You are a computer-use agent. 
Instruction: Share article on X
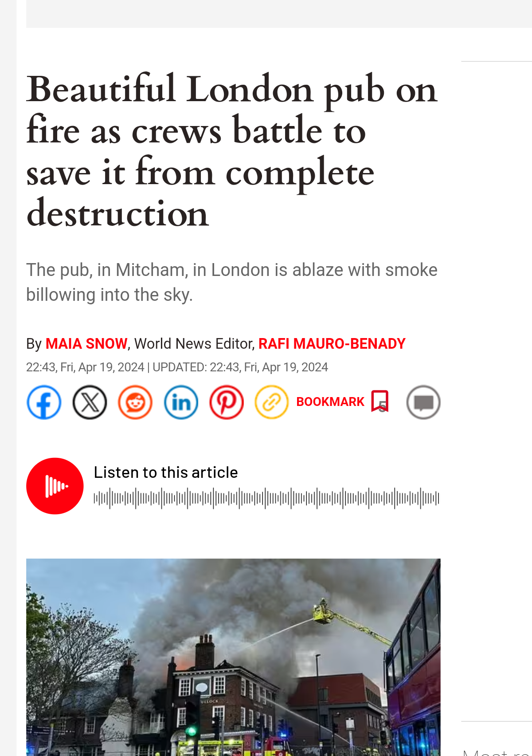(x=90, y=402)
